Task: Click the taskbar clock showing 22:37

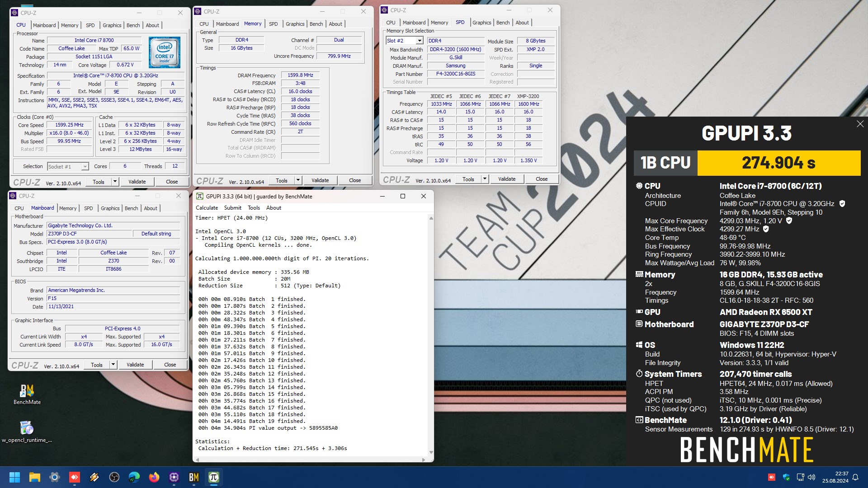Action: (x=835, y=477)
